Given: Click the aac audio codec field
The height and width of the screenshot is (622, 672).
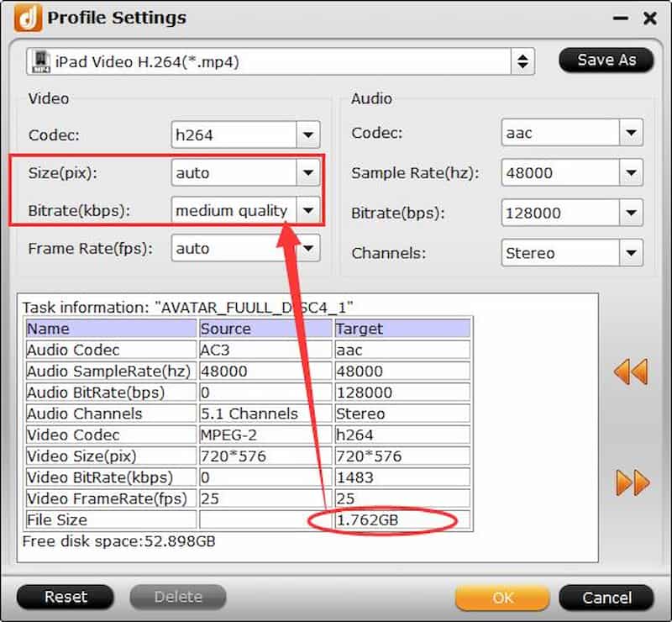Looking at the screenshot, I should point(560,133).
